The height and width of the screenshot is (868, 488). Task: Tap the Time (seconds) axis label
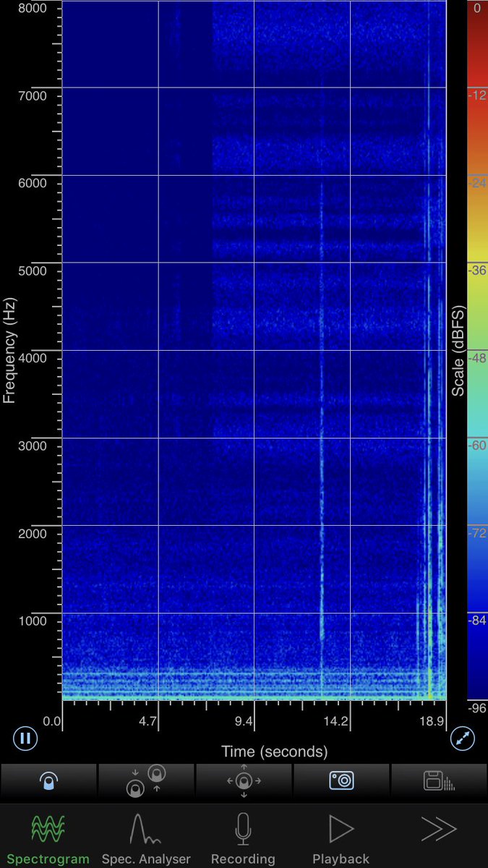274,752
